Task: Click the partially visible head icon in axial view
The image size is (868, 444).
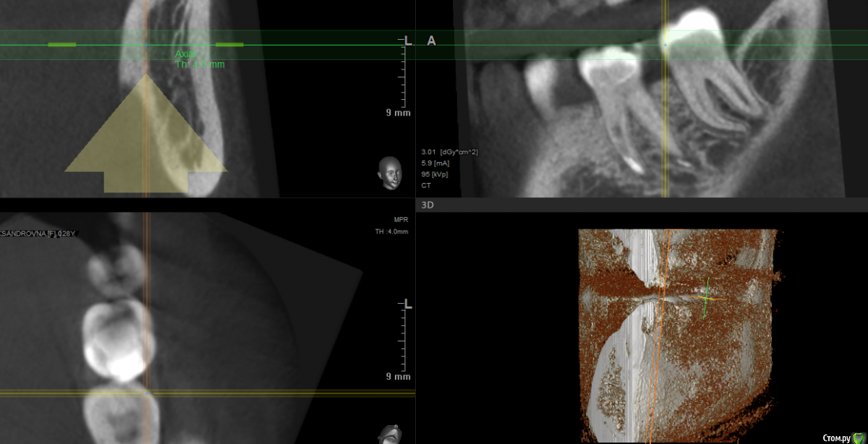Action: pos(389,435)
